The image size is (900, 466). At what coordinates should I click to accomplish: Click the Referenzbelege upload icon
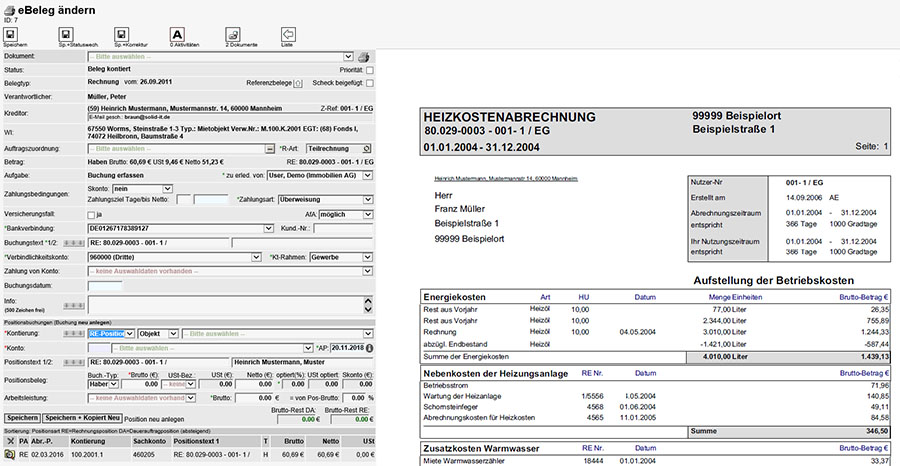297,83
